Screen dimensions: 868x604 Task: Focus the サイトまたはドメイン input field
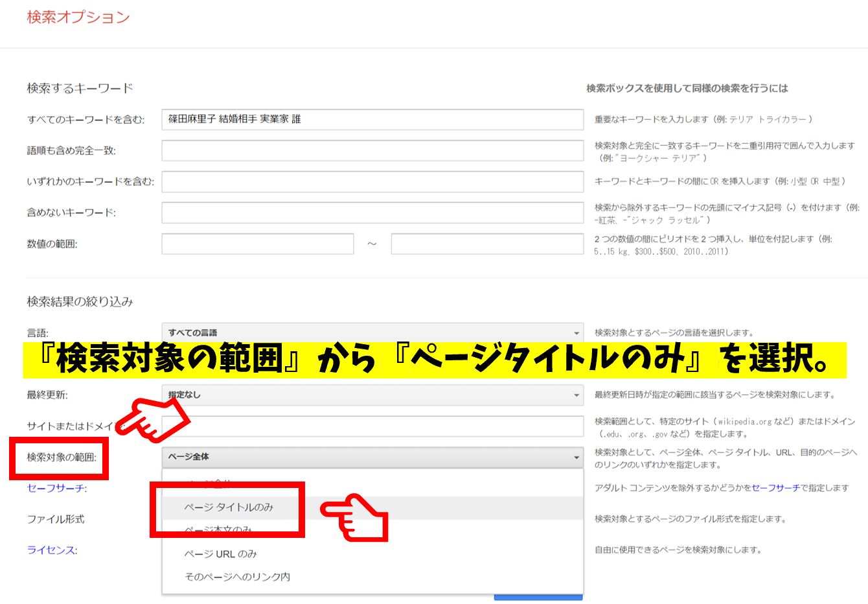382,426
